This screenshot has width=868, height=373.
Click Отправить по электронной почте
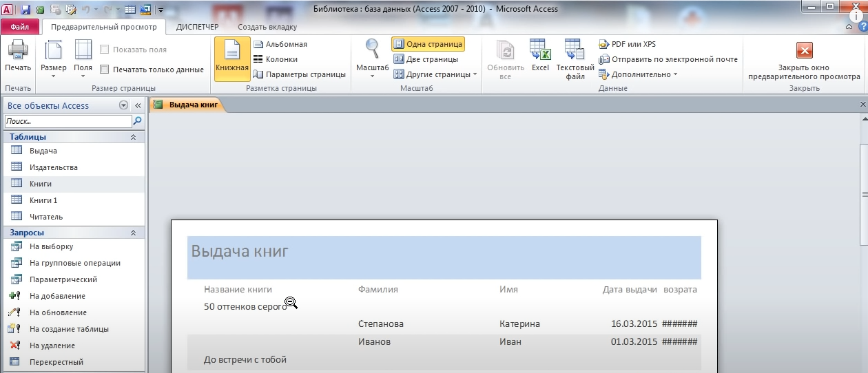(668, 59)
